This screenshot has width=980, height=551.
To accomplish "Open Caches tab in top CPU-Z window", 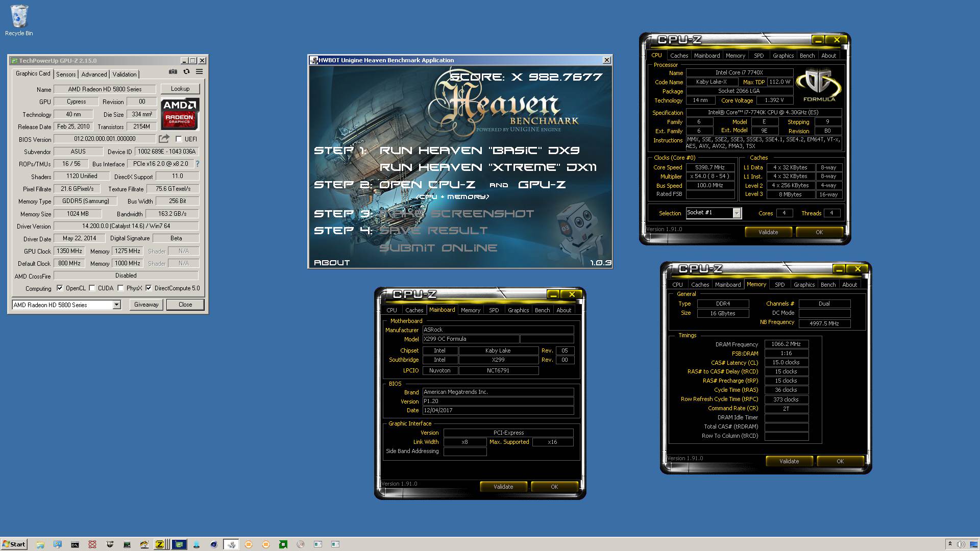I will pyautogui.click(x=679, y=56).
